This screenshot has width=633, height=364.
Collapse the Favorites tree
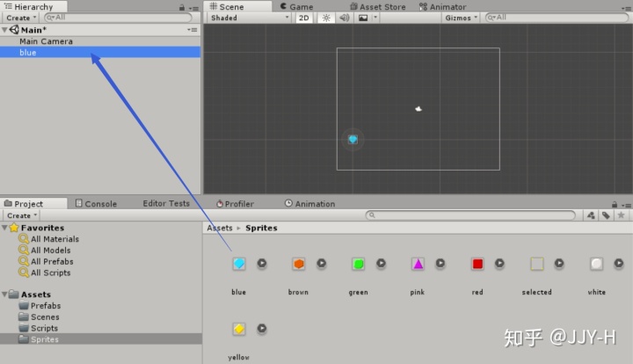click(x=4, y=228)
